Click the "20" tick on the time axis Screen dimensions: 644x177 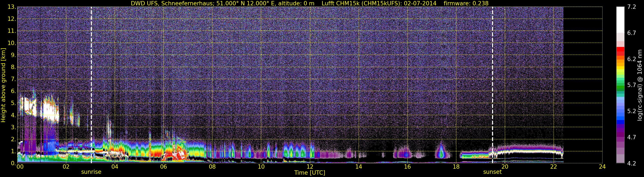[x=505, y=167]
